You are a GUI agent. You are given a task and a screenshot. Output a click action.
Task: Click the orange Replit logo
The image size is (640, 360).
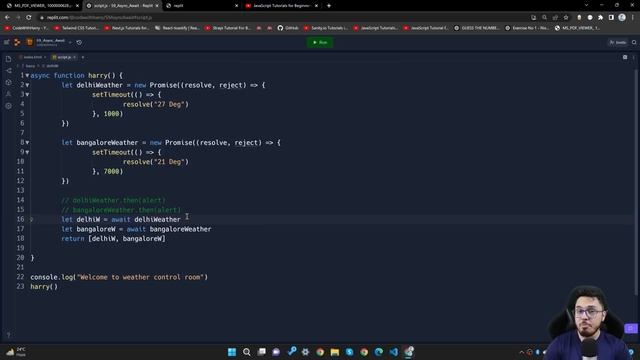(x=17, y=42)
